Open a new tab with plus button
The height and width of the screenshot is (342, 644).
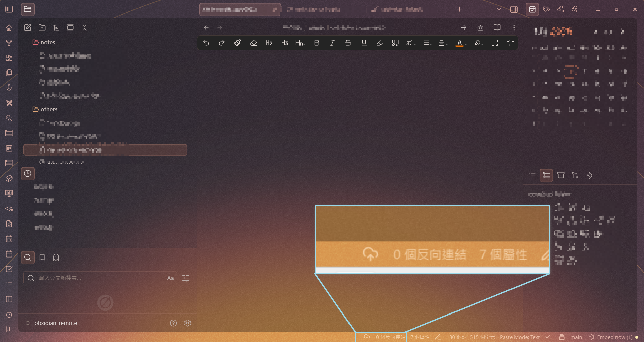click(x=459, y=9)
